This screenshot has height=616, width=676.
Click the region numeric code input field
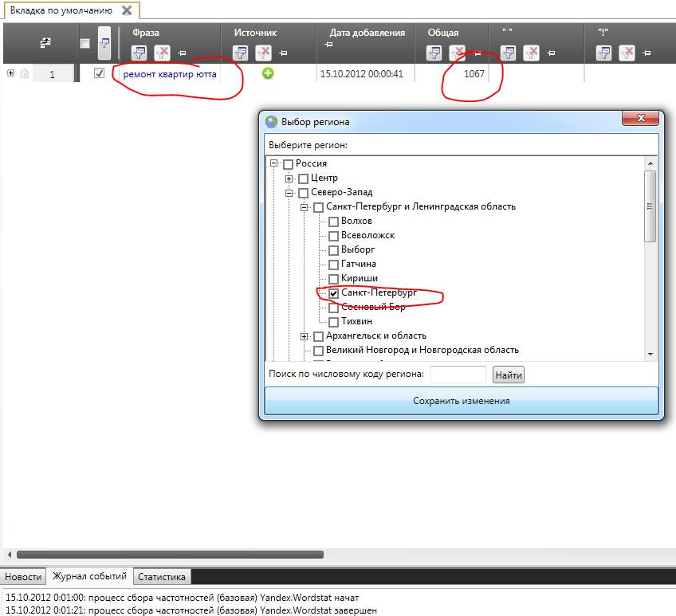pos(458,375)
